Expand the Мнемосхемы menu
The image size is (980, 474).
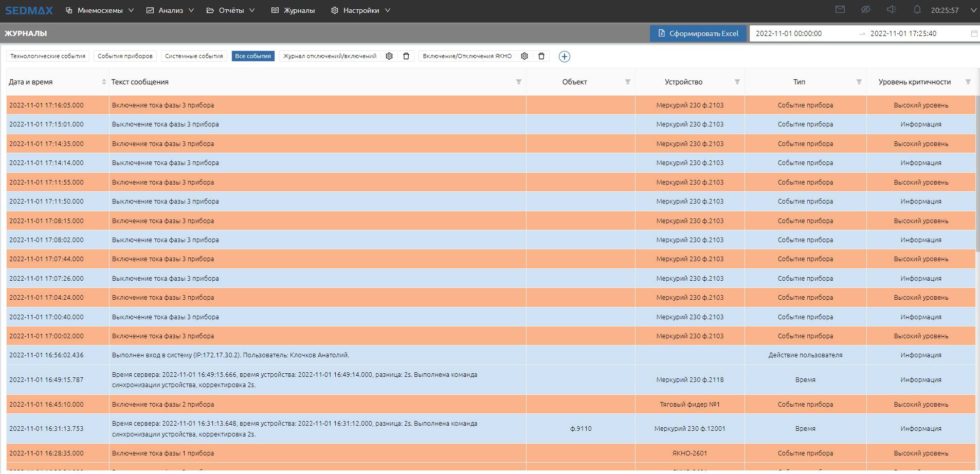coord(100,10)
